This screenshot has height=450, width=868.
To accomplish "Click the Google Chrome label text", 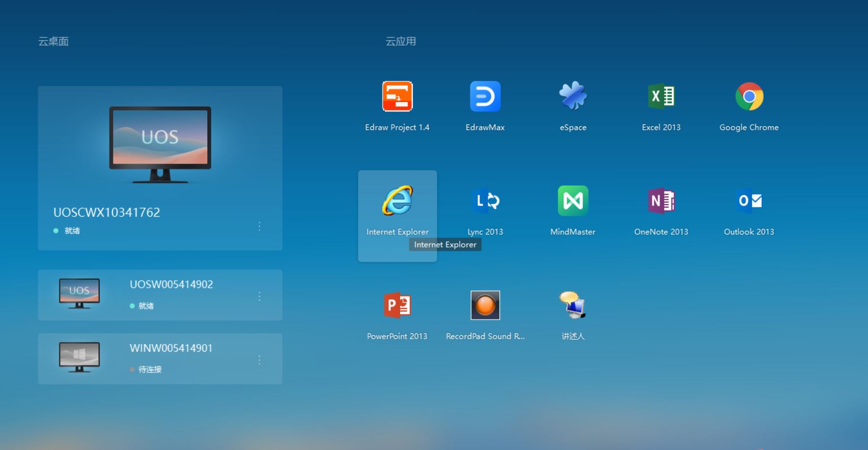I will click(x=749, y=127).
